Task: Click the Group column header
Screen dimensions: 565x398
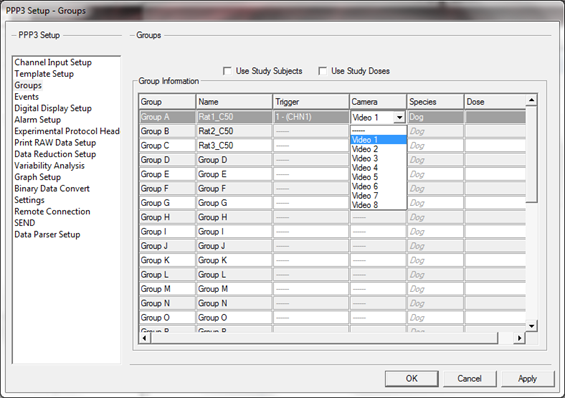Action: (167, 102)
